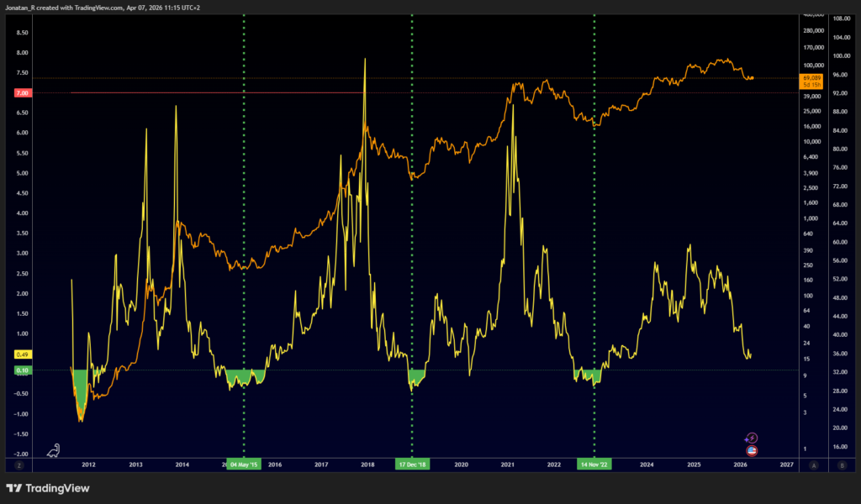
Task: Click the 2027 label on the time axis
Action: pos(786,465)
